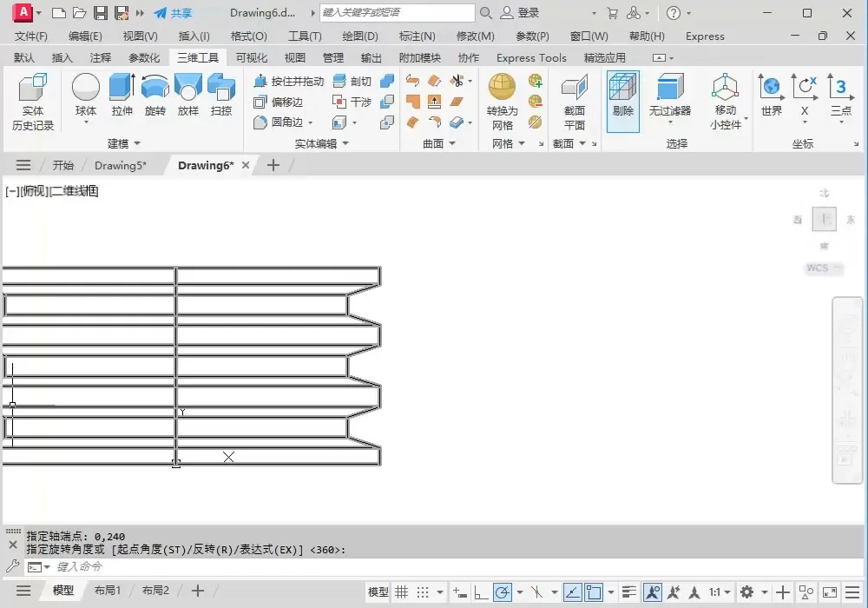Viewport: 868px width, 608px height.
Task: Click the 按住并拖动 presspull tool
Action: (x=288, y=81)
